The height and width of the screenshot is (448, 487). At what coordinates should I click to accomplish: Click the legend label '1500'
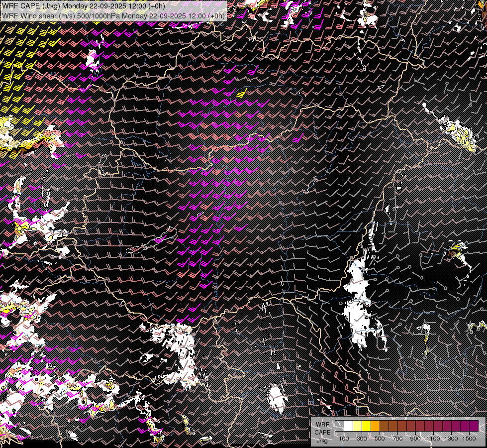point(469,439)
